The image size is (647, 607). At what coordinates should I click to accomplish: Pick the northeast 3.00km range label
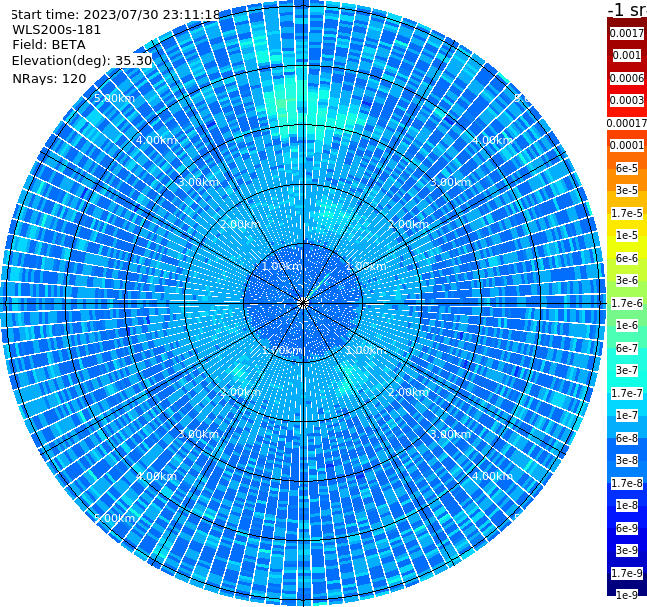tap(451, 182)
